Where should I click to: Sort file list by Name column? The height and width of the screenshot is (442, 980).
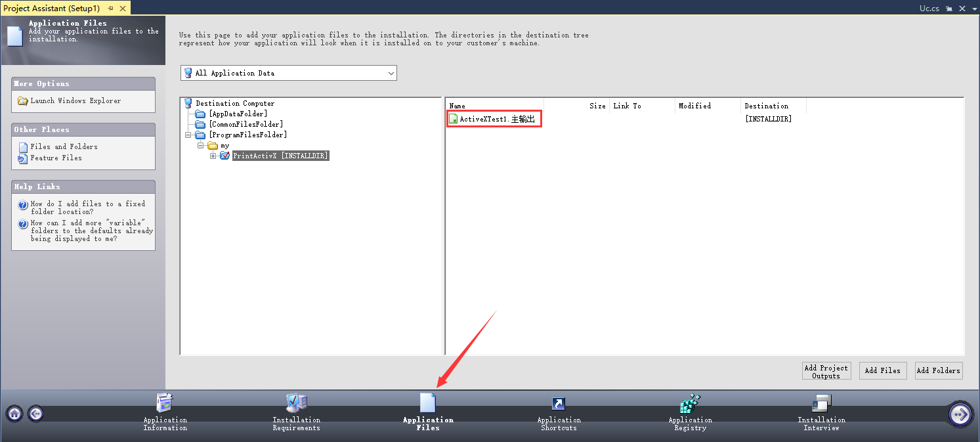click(495, 106)
